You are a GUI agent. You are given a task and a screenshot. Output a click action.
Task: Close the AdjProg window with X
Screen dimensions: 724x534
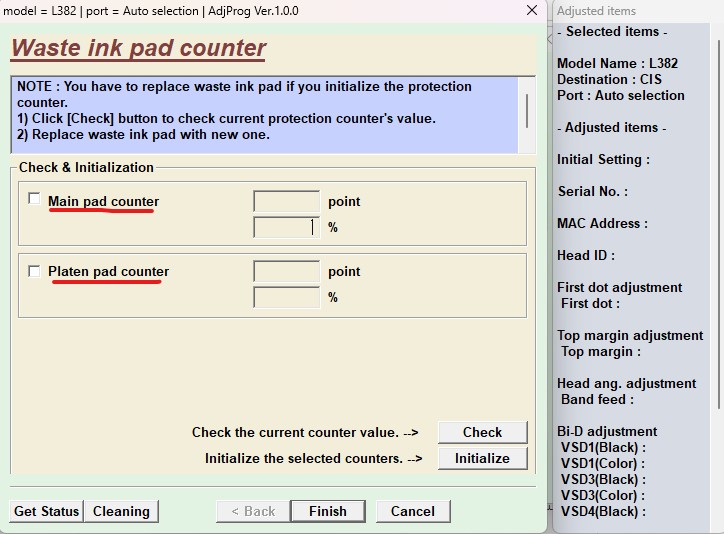(x=531, y=11)
